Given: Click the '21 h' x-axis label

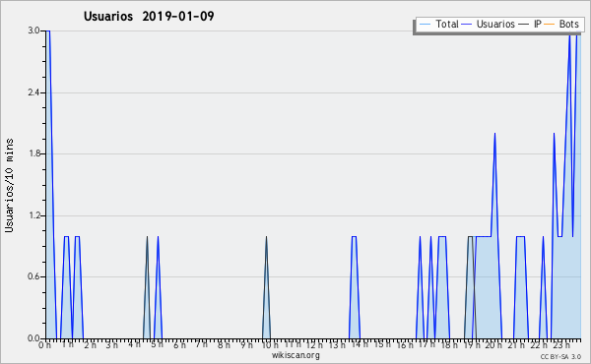Looking at the screenshot, I should pyautogui.click(x=516, y=345).
